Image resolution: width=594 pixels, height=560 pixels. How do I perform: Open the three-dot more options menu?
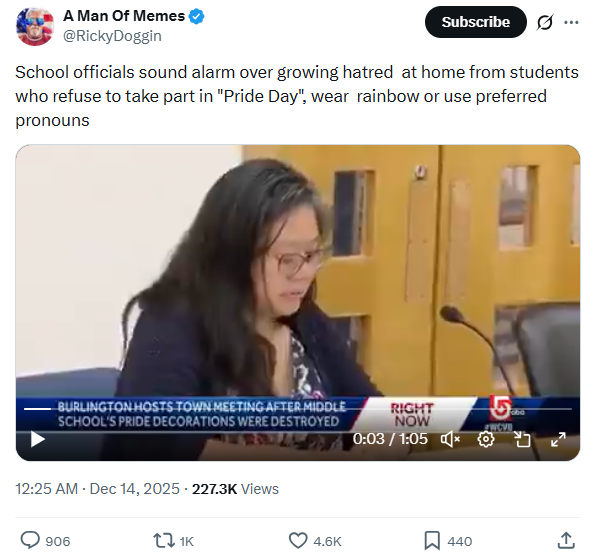click(571, 22)
